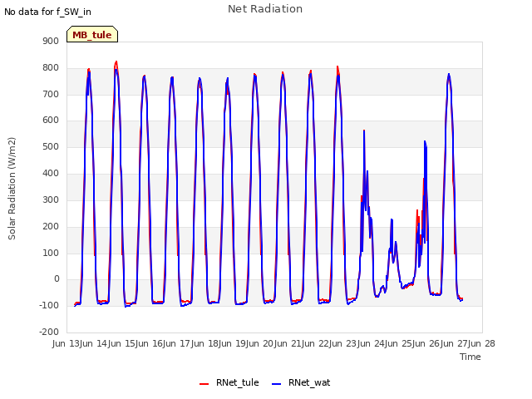Click the 200 y-axis tick label
The image size is (532, 399).
click(x=51, y=226)
